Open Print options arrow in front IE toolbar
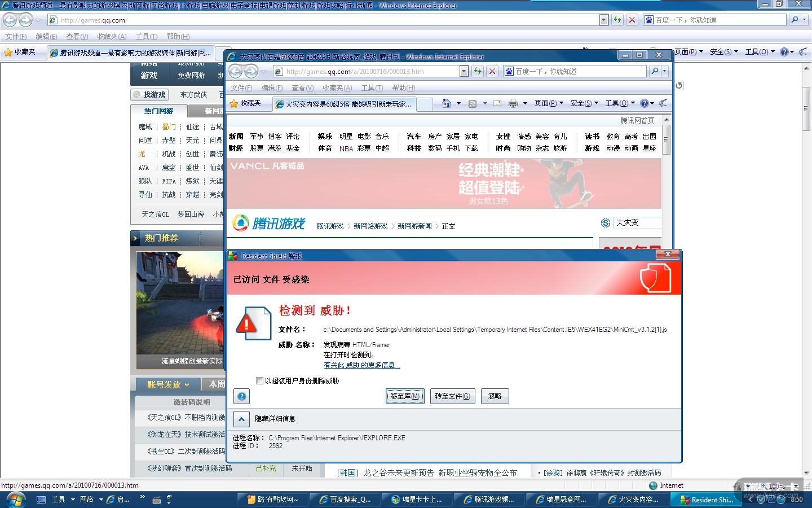 (x=525, y=103)
